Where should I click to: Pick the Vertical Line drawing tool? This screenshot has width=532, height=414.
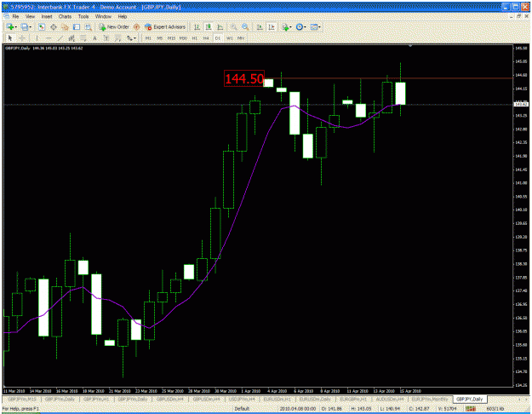(37, 38)
